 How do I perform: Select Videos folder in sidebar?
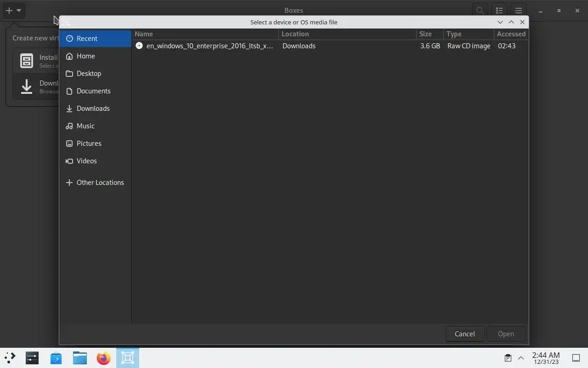pyautogui.click(x=95, y=161)
